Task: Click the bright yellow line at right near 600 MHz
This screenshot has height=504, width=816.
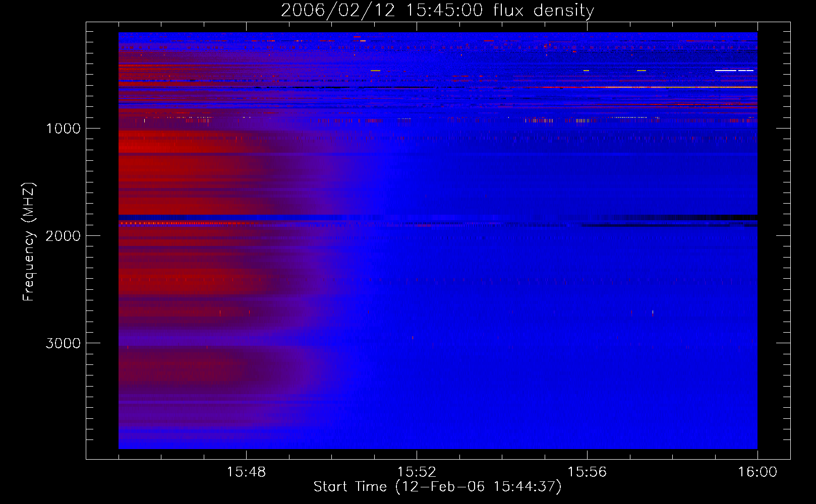Action: tap(651, 87)
